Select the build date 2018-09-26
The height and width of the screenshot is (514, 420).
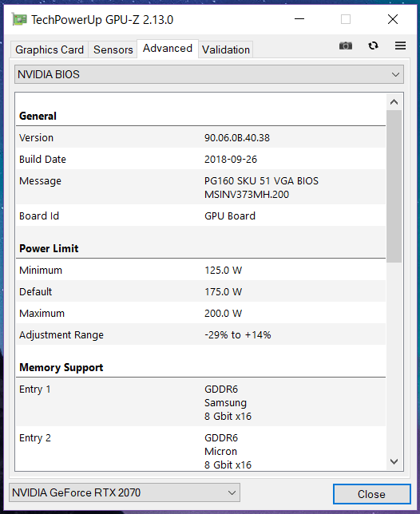231,160
